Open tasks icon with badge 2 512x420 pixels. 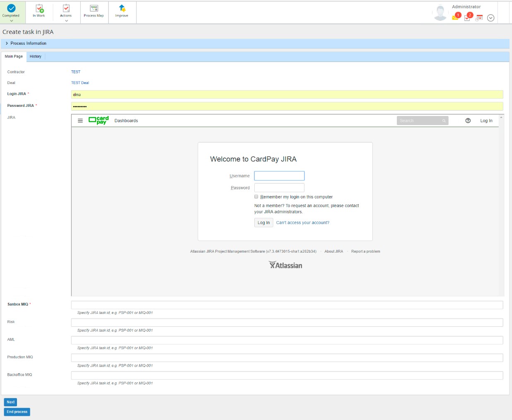[x=468, y=17]
